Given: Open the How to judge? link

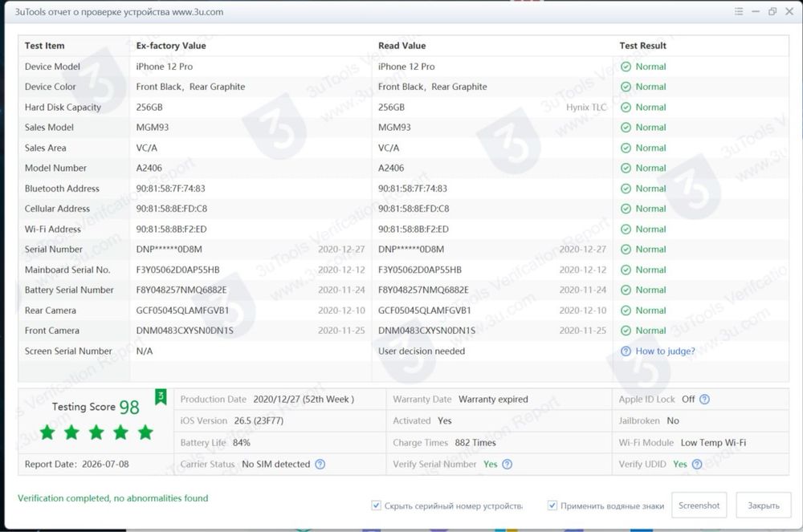Looking at the screenshot, I should tap(665, 351).
